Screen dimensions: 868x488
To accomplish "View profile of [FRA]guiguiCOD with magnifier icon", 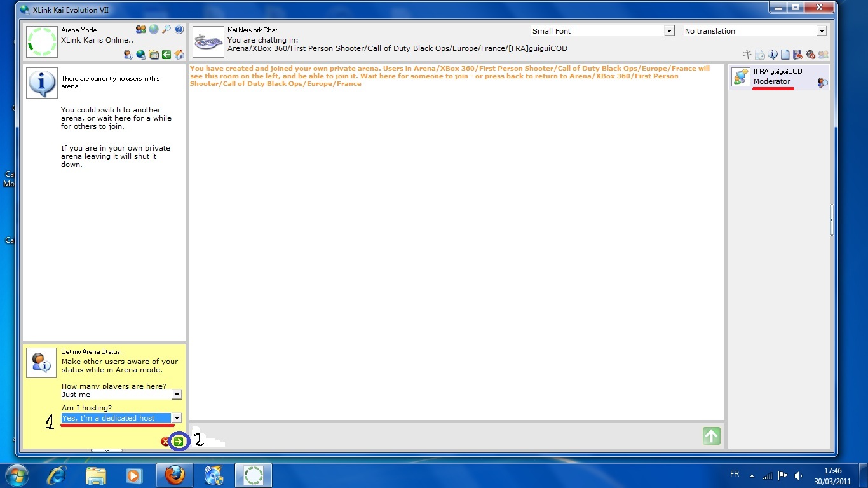I will [x=822, y=83].
